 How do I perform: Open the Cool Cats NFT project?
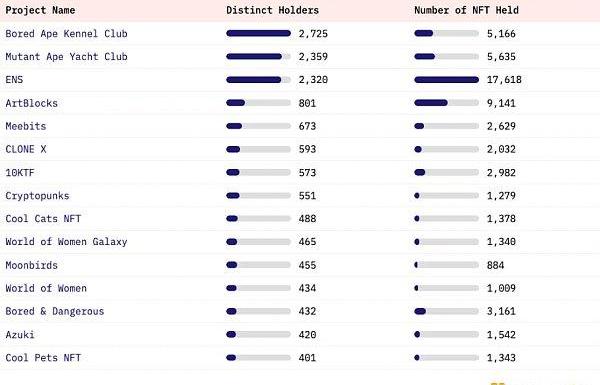click(43, 219)
